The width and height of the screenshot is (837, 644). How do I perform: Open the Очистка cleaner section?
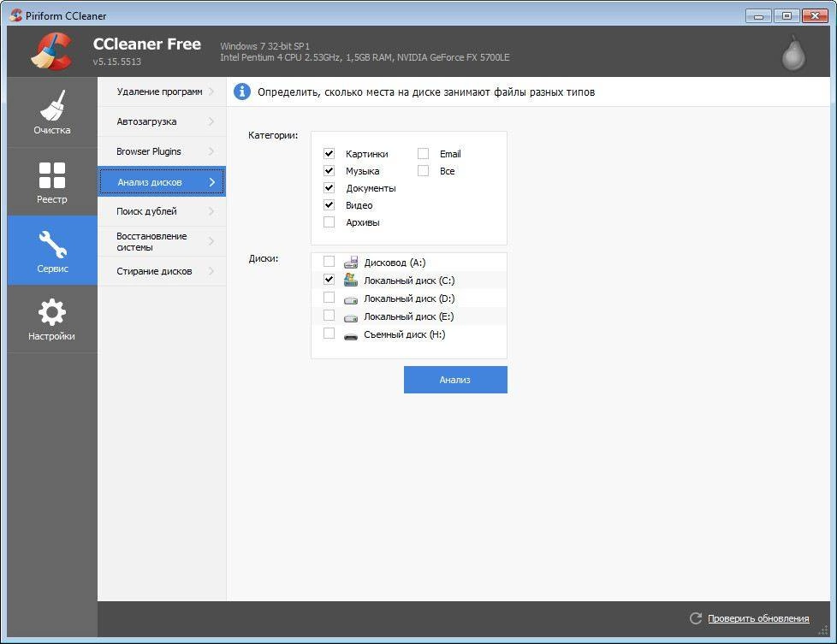[52, 113]
